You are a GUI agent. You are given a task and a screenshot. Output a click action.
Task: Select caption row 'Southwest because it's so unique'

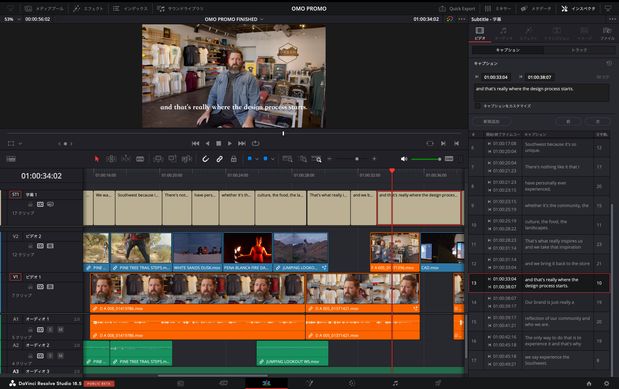tap(539, 147)
